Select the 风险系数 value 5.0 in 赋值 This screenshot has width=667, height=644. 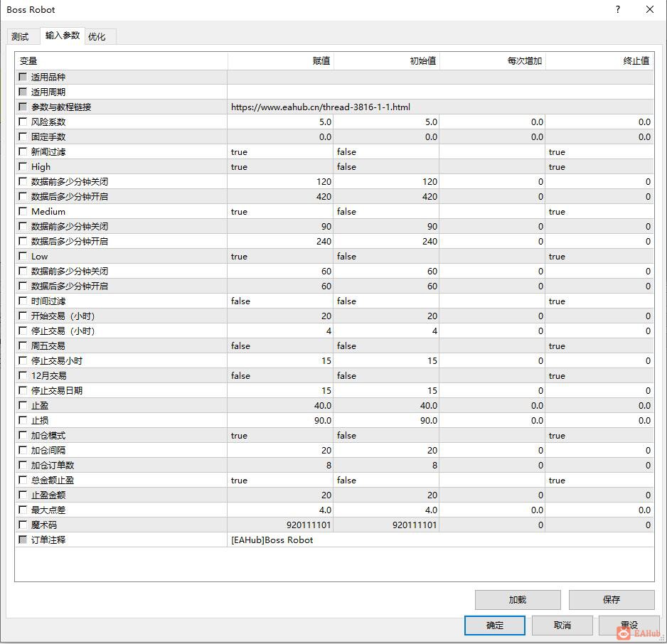(325, 122)
